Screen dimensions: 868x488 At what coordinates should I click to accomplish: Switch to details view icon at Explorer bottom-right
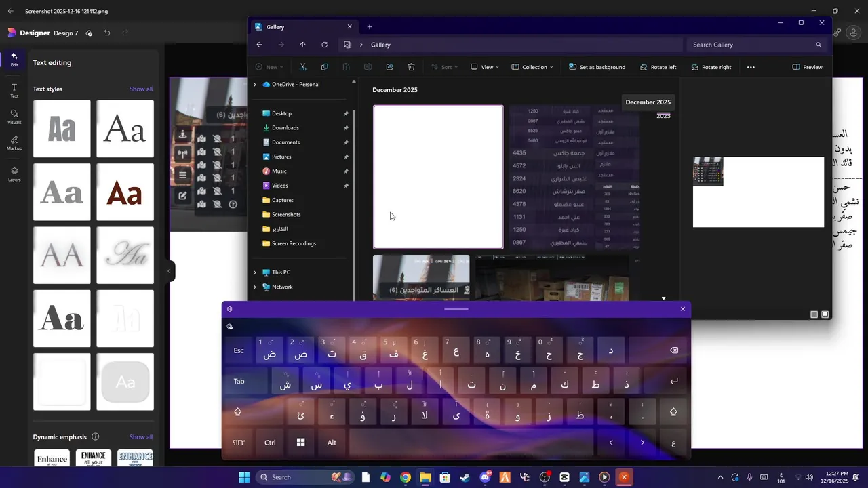click(x=814, y=314)
